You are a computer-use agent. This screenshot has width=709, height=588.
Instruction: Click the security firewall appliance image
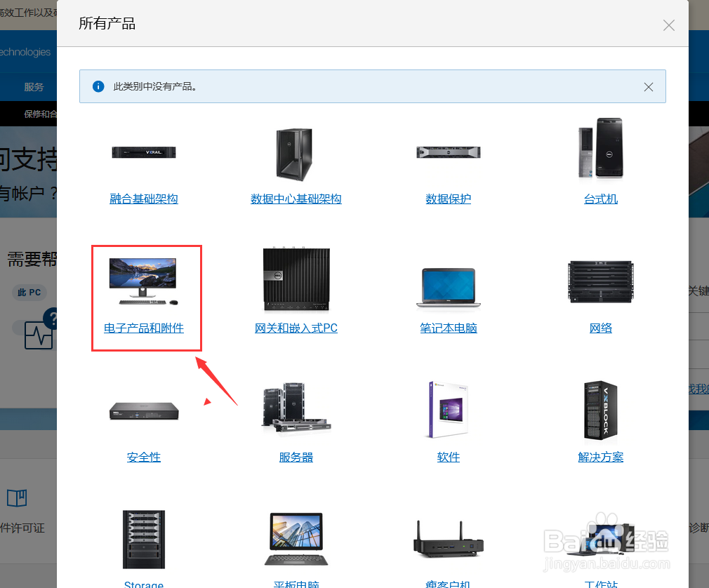144,411
